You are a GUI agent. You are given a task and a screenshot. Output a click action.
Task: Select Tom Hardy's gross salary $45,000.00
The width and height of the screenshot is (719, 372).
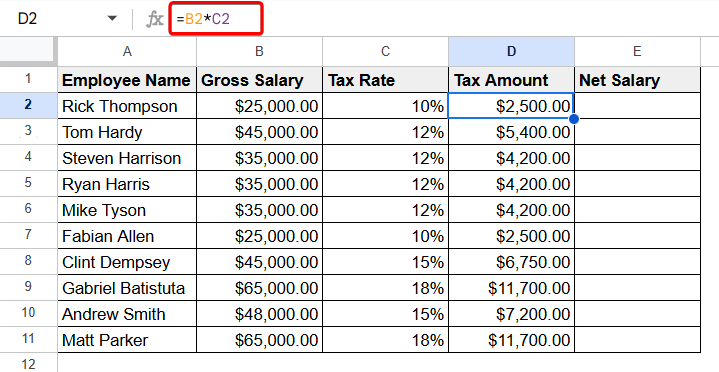click(260, 132)
